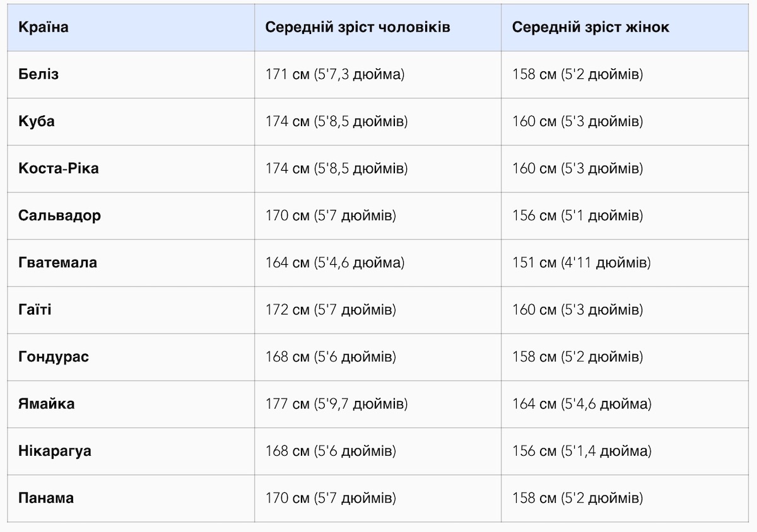Click the Сальвадор row label
This screenshot has width=757, height=532.
[59, 216]
